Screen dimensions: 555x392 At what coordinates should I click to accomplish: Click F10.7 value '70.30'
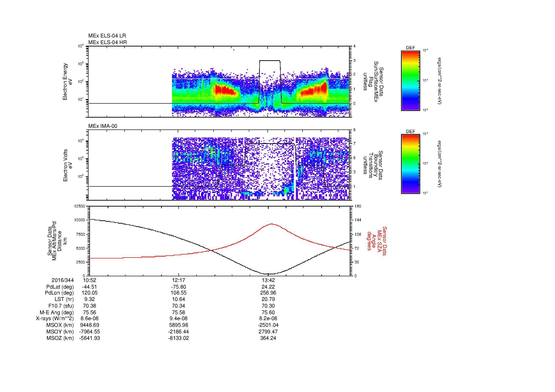268,306
